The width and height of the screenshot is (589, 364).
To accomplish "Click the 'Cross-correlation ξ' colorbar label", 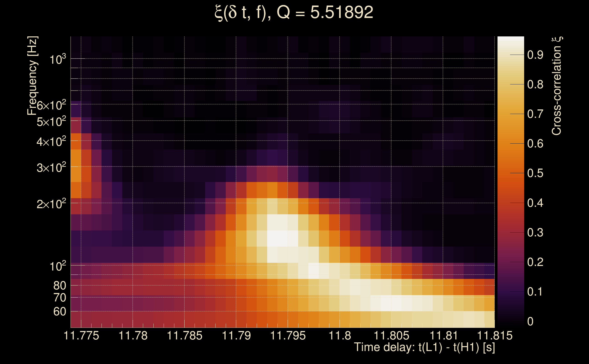I will click(557, 86).
